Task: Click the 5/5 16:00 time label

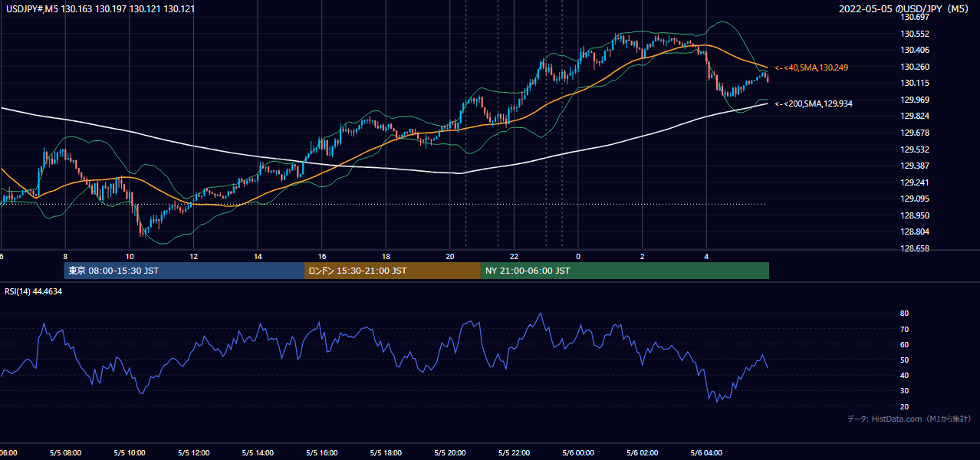Action: tap(322, 452)
